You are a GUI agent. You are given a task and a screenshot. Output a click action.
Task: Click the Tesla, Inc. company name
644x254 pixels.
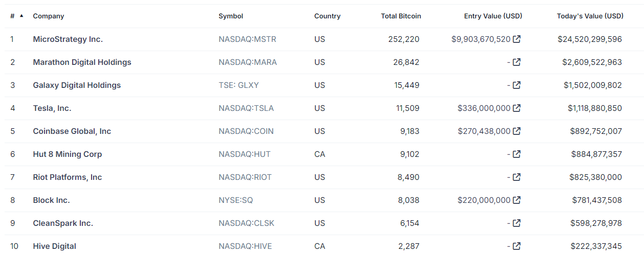(52, 108)
